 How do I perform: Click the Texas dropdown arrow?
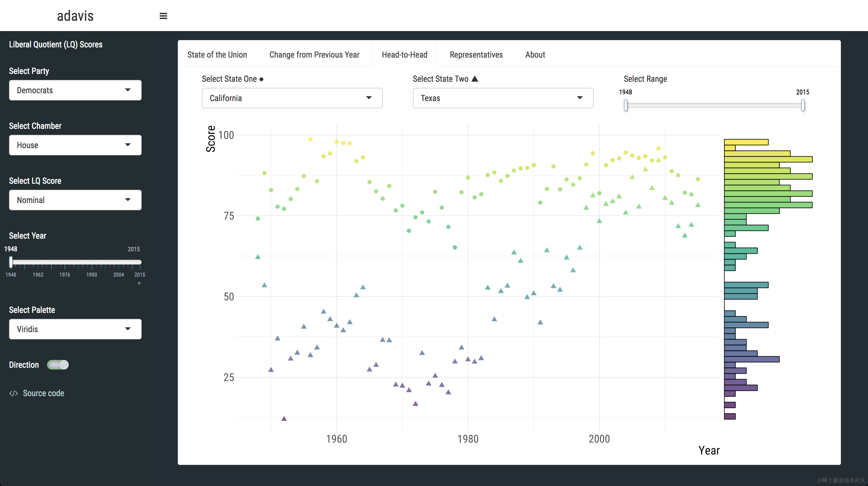[580, 98]
